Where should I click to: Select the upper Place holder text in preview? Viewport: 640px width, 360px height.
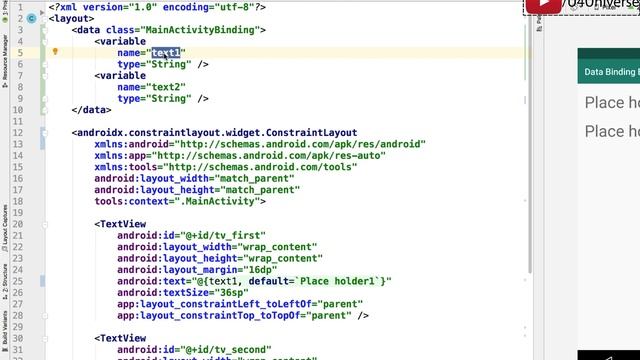pos(612,102)
